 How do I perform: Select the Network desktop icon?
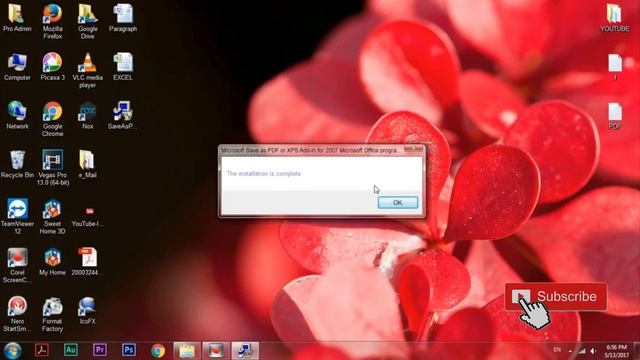[x=17, y=116]
